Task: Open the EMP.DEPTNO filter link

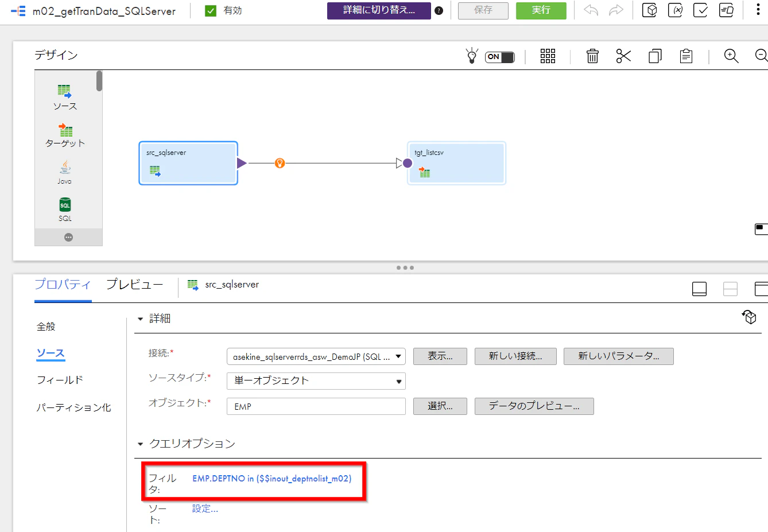Action: pyautogui.click(x=271, y=479)
